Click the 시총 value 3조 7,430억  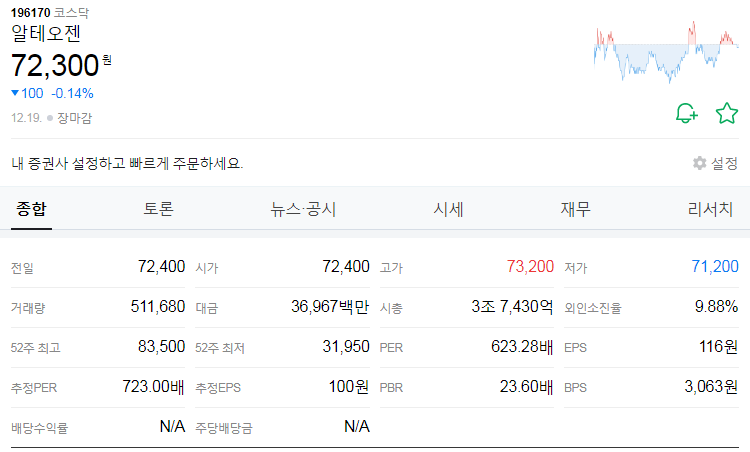512,306
